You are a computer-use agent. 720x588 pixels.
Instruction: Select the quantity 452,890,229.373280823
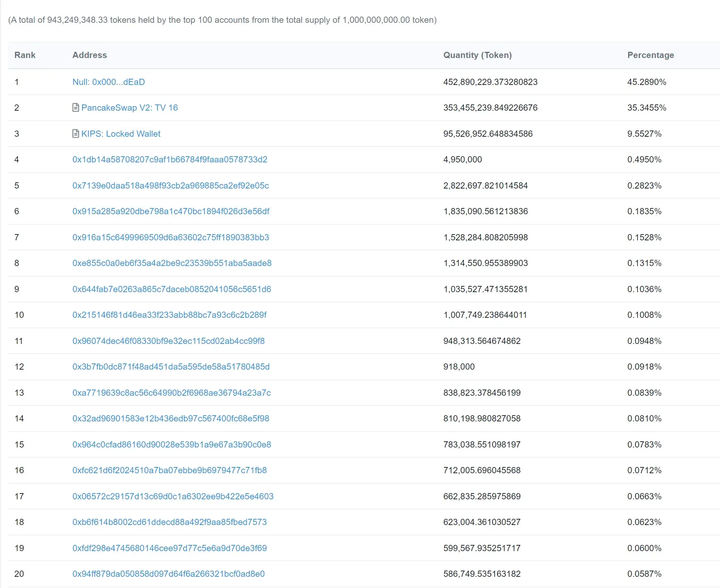[490, 82]
